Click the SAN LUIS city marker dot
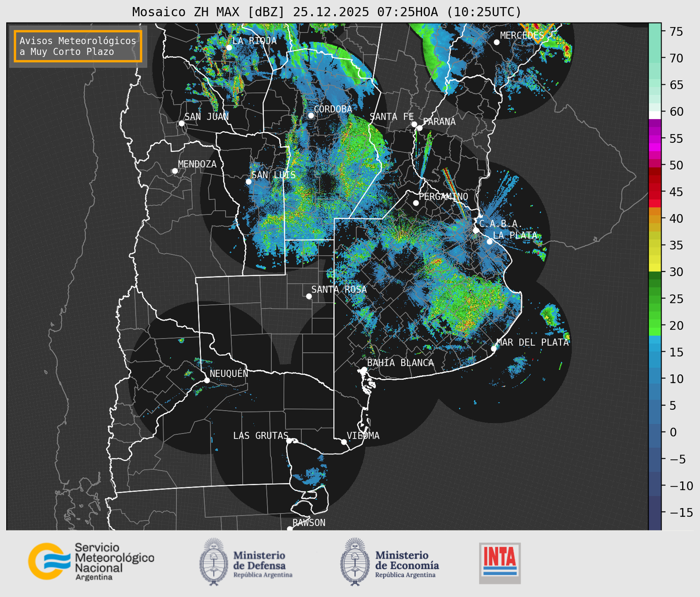Image resolution: width=700 pixels, height=597 pixels. coord(249,181)
